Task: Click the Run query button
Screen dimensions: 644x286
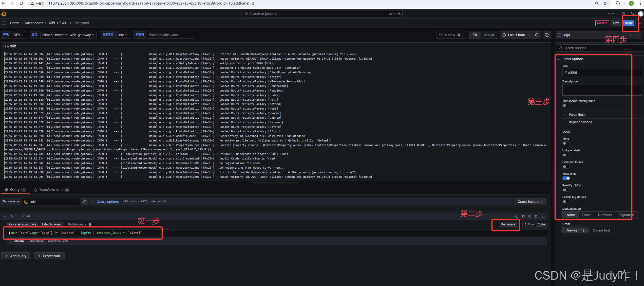Action: coord(508,225)
